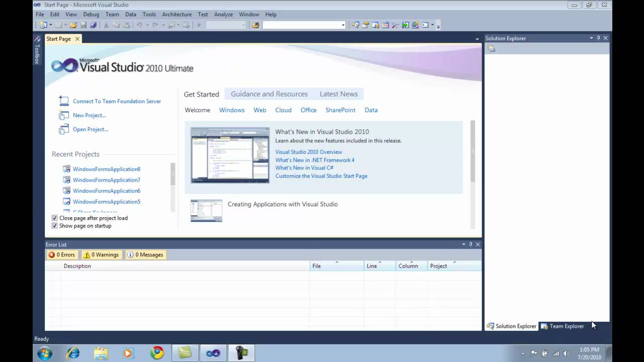Toggle the 0 Warnings filter button
The height and width of the screenshot is (362, 644).
[101, 255]
